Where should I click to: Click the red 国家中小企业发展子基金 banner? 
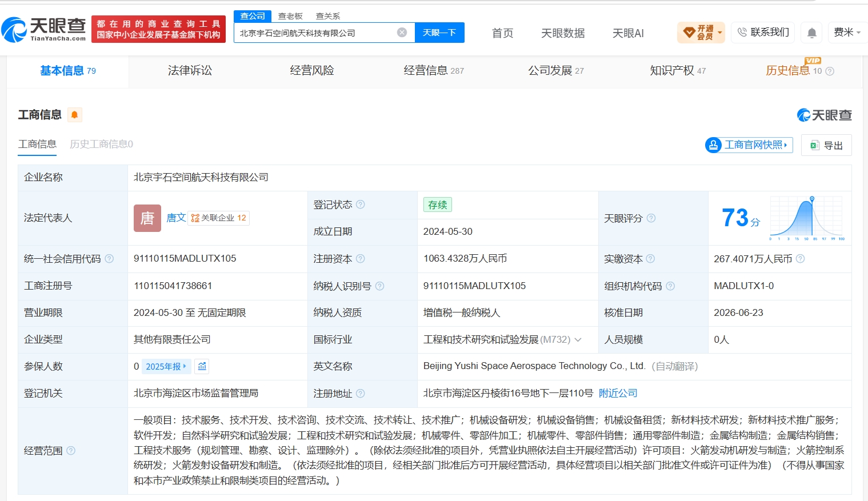(x=158, y=29)
